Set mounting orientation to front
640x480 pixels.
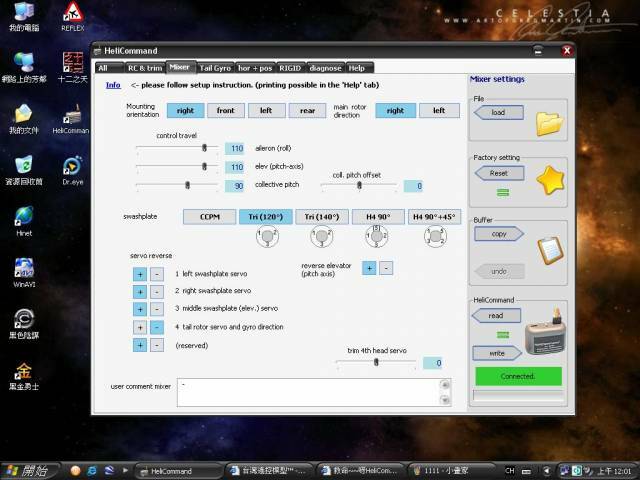click(x=226, y=111)
